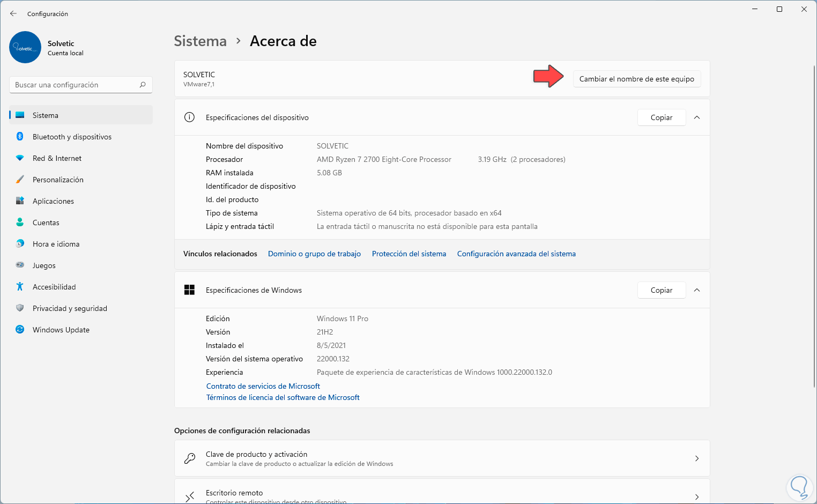Screen dimensions: 817x504
Task: Open the Escritorio remoto chevron
Action: 697,497
